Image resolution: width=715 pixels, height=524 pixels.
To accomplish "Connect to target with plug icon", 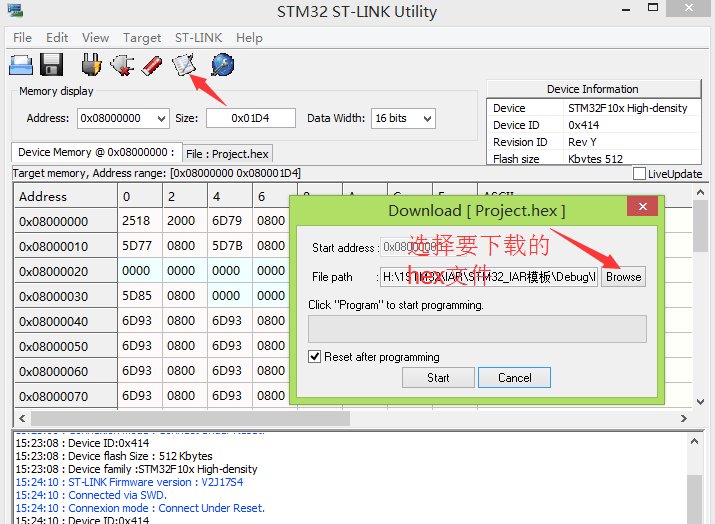I will 91,64.
